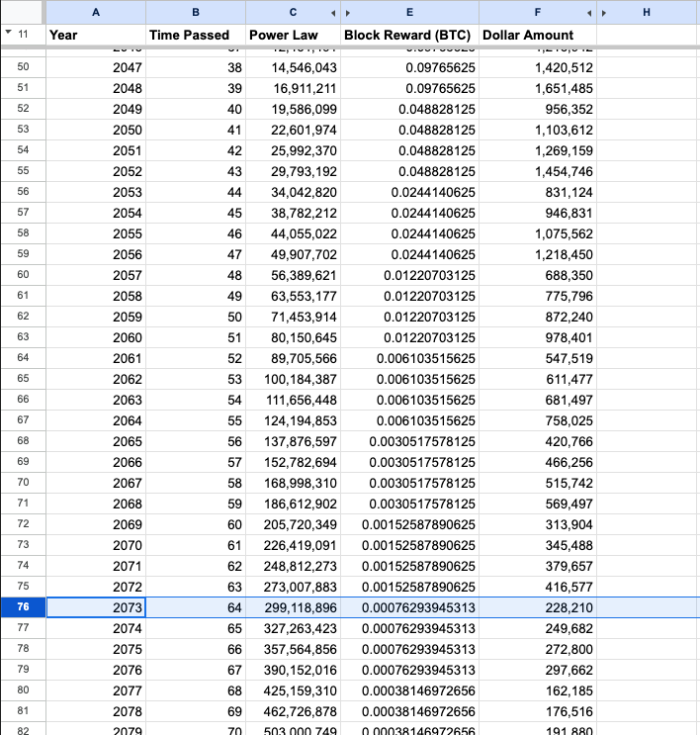Select dollar amount 547,519
700x735 pixels.
538,358
